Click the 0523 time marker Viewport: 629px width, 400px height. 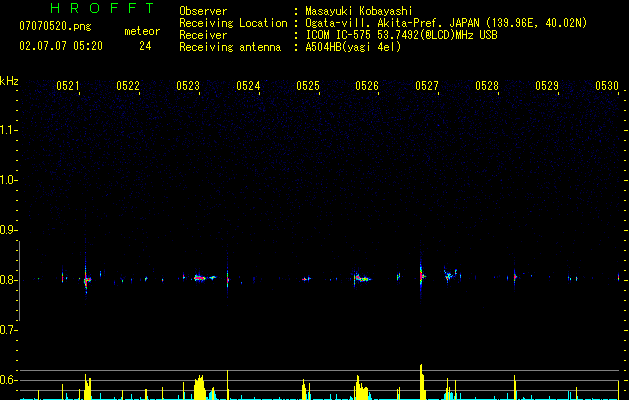coord(188,86)
